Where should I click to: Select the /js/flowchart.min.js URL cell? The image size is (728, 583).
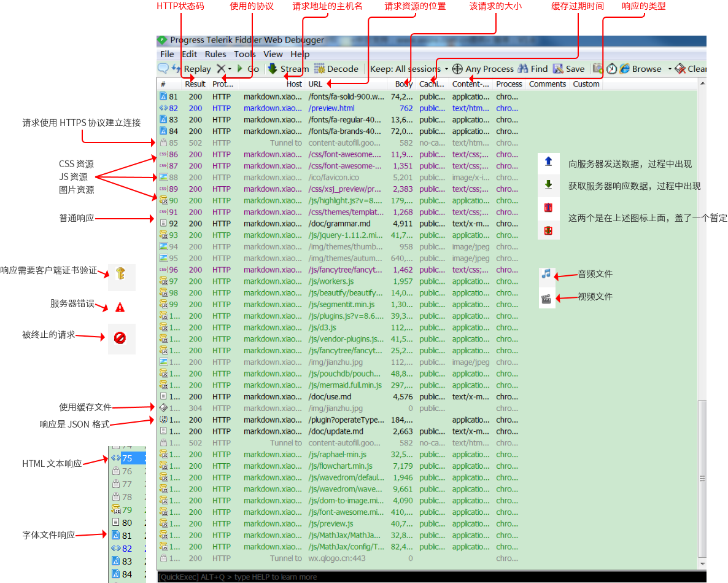340,466
